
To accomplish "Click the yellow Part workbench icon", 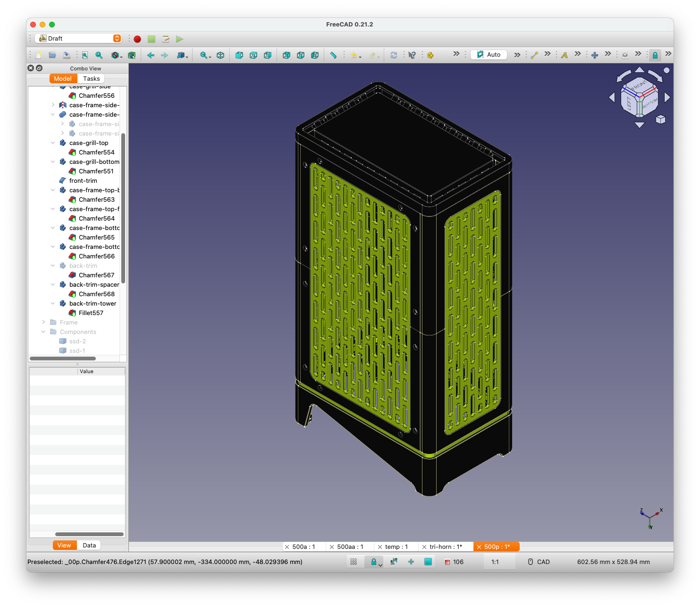I will click(430, 55).
